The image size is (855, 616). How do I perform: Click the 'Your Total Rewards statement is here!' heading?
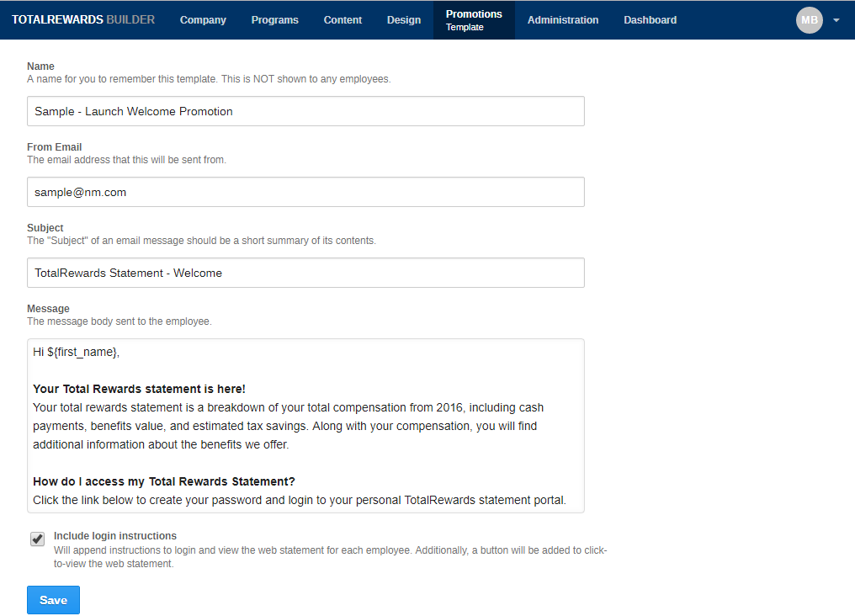(x=139, y=389)
